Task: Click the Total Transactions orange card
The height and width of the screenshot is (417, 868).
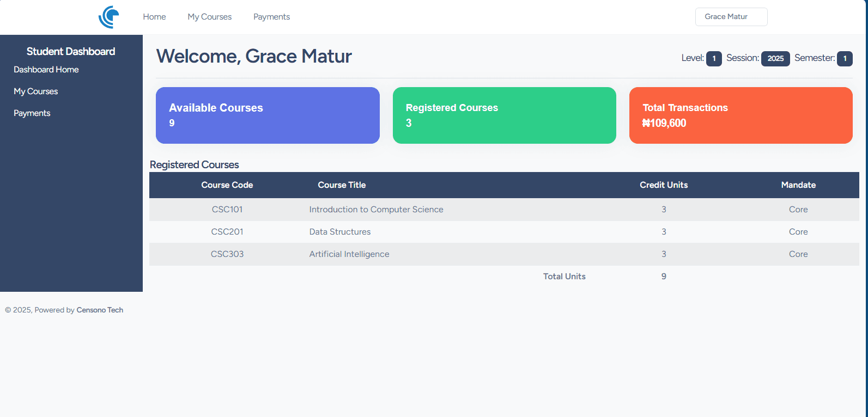Action: pyautogui.click(x=741, y=115)
